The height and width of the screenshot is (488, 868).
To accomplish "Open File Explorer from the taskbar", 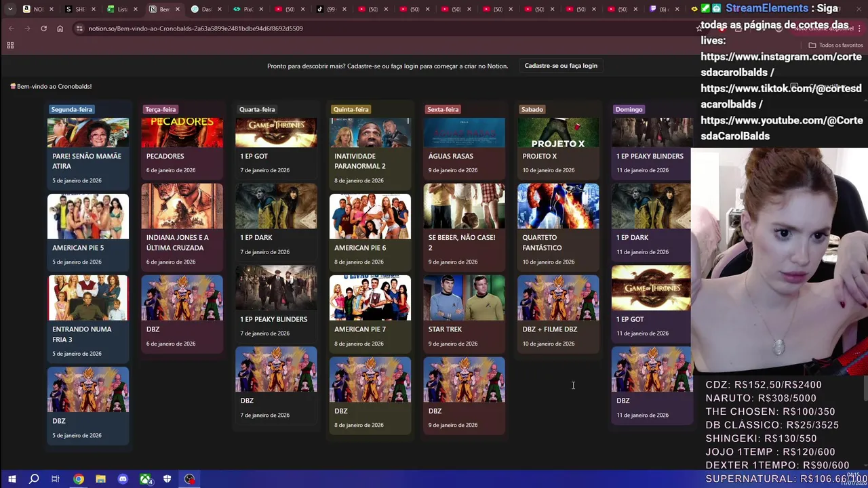I will point(100,479).
